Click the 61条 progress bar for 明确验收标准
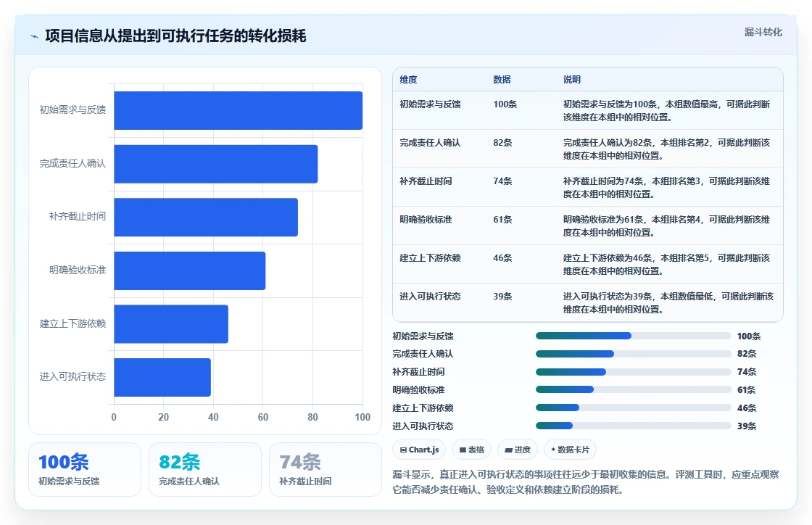The height and width of the screenshot is (525, 812). pyautogui.click(x=634, y=390)
